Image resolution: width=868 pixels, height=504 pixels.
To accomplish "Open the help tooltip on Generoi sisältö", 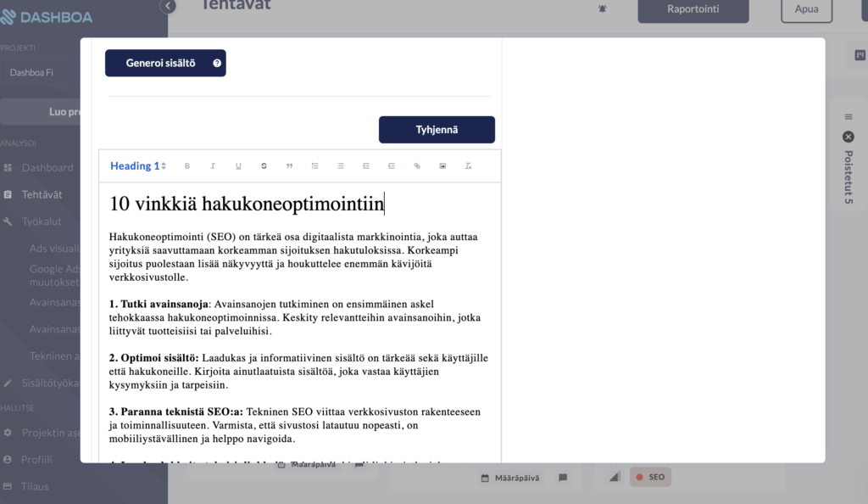I will tap(217, 63).
